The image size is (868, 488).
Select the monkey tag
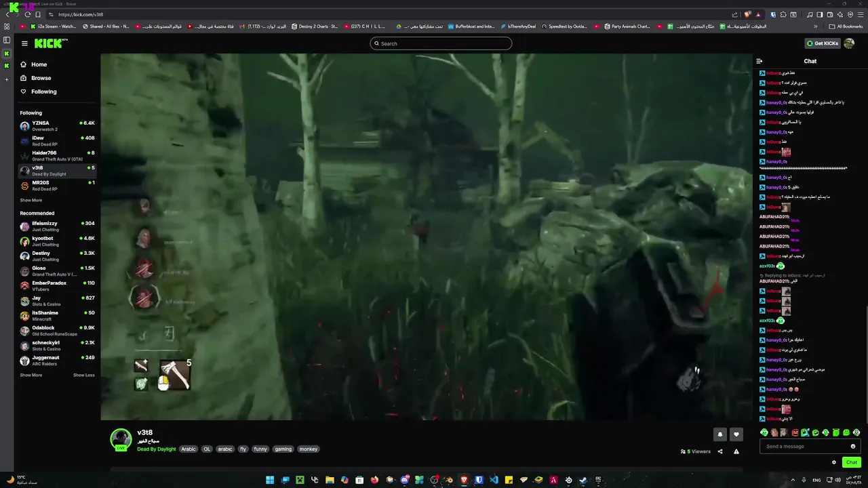[x=309, y=449]
